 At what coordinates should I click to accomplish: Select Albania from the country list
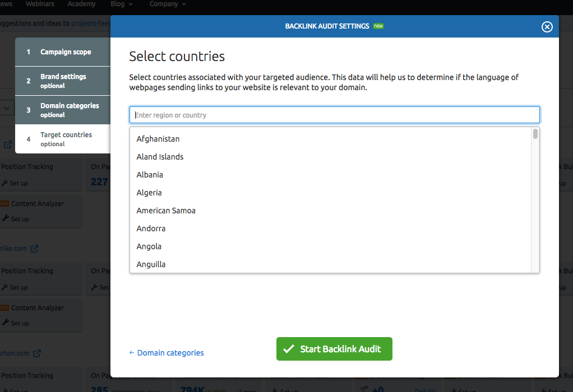click(150, 175)
